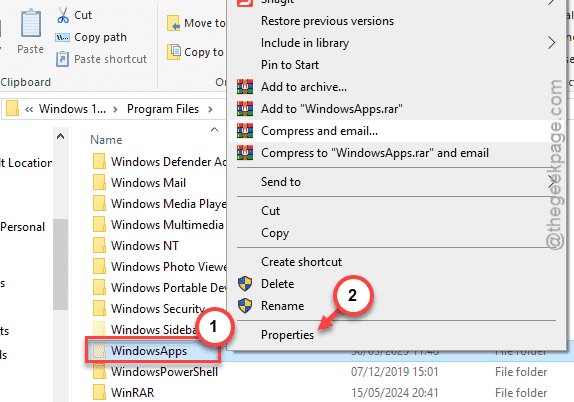Select Create shortcut menu entry
Image resolution: width=574 pixels, height=402 pixels.
tap(301, 262)
